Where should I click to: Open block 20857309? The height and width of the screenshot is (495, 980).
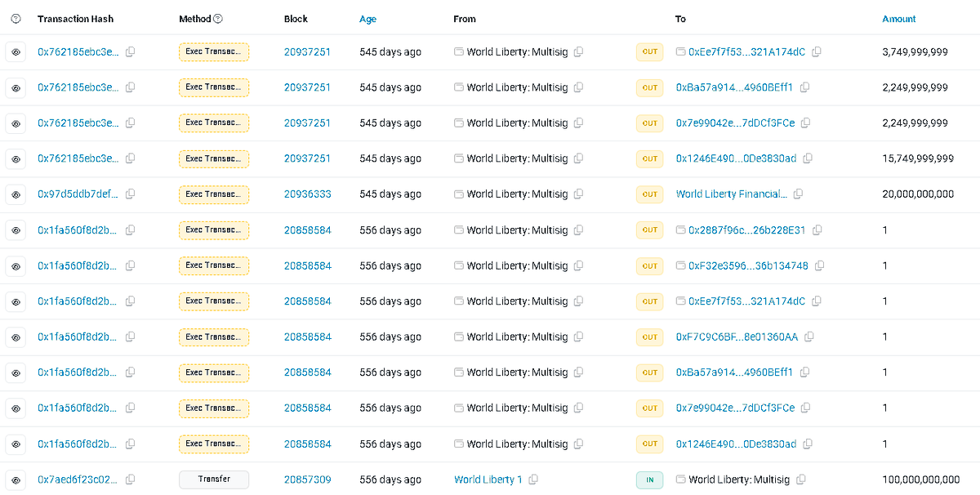pos(307,479)
